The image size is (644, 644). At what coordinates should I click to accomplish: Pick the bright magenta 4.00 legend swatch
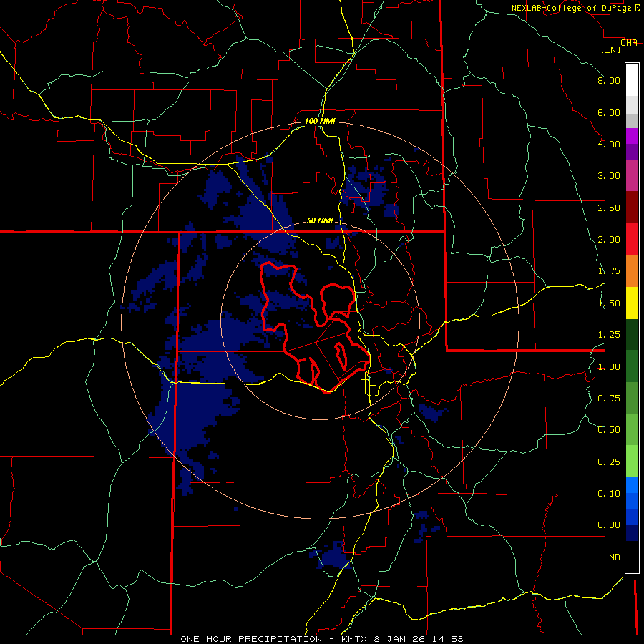[632, 136]
